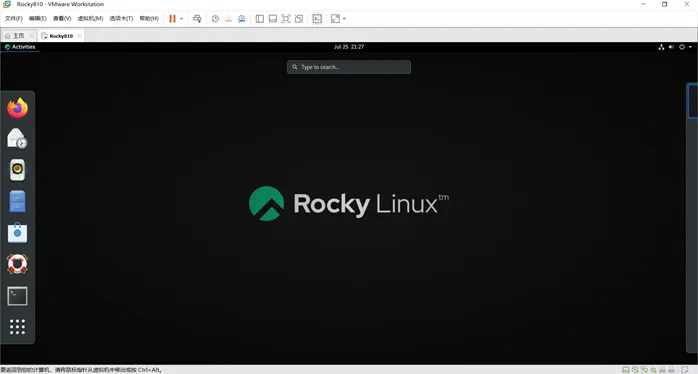Screen dimensions: 698x374
Task: Click the stretch guest display icon
Action: (335, 19)
